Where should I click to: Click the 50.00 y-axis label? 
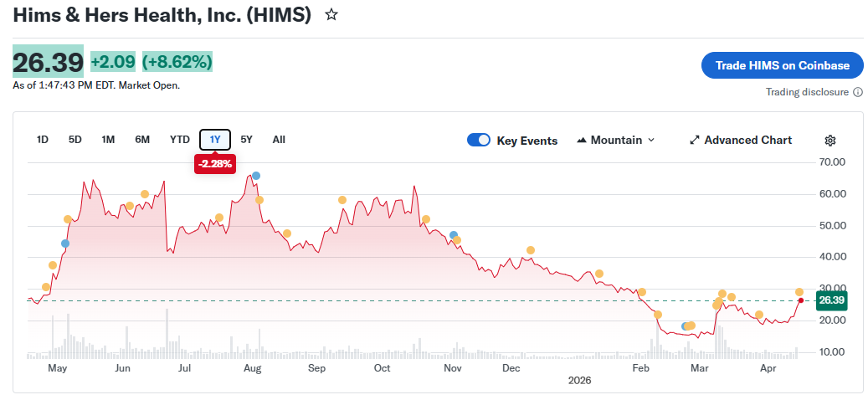click(x=832, y=226)
